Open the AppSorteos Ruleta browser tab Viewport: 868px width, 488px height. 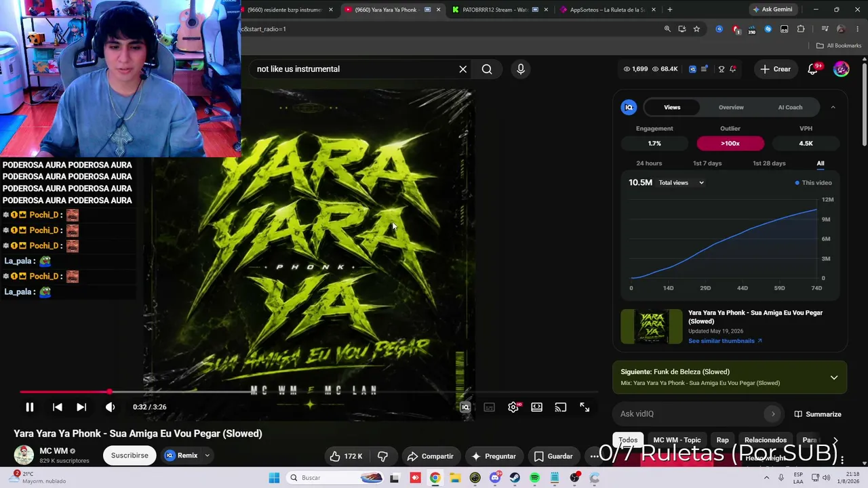click(x=607, y=9)
